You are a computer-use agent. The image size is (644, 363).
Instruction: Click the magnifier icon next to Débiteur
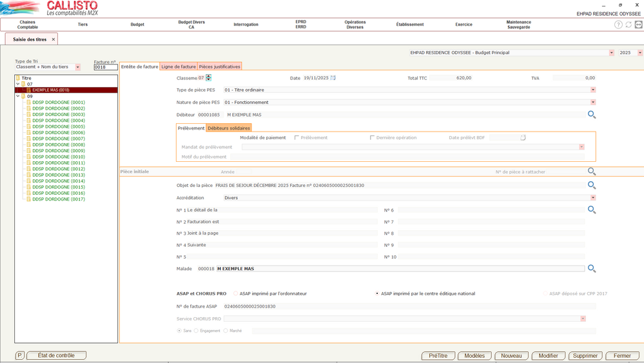pos(591,115)
